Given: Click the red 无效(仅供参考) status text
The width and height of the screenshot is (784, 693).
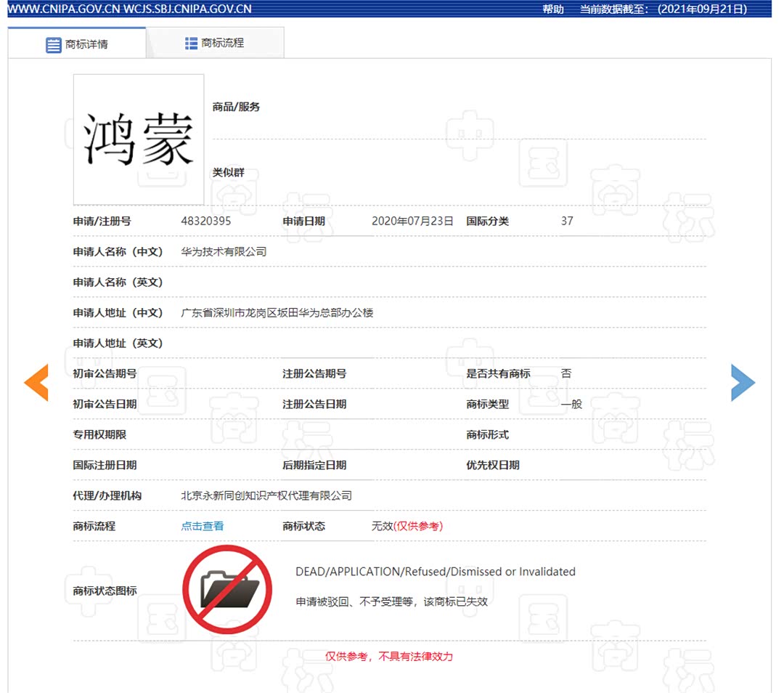Looking at the screenshot, I should point(409,526).
